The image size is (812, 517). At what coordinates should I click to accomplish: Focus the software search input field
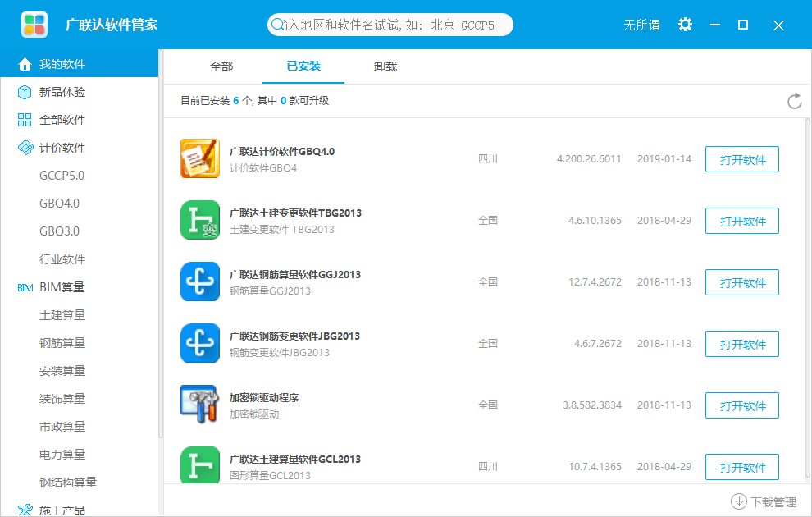tap(390, 25)
